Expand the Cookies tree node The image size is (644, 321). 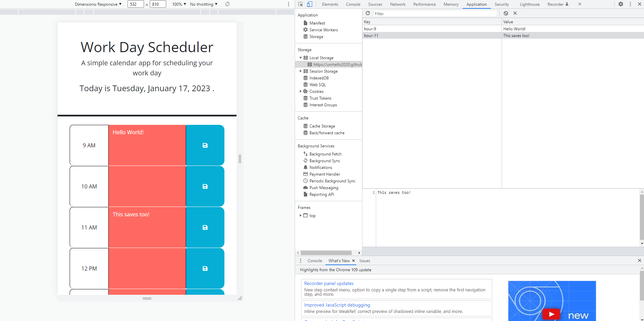coord(300,92)
